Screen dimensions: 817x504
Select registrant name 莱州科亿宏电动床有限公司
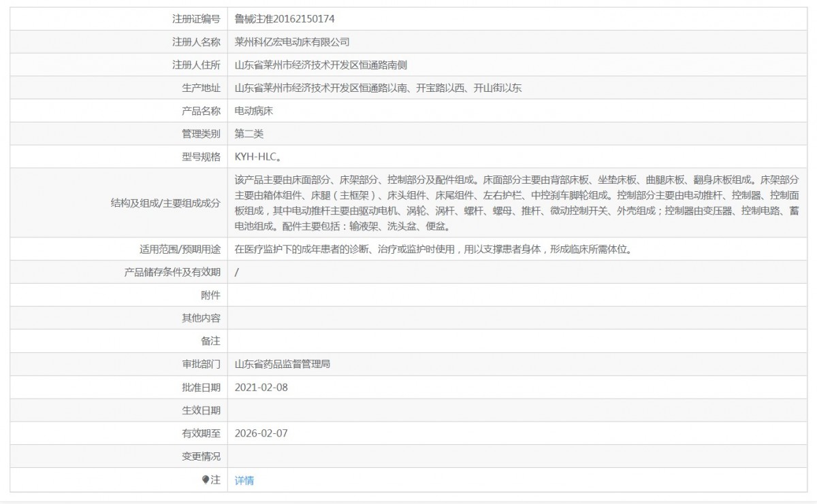(x=291, y=42)
